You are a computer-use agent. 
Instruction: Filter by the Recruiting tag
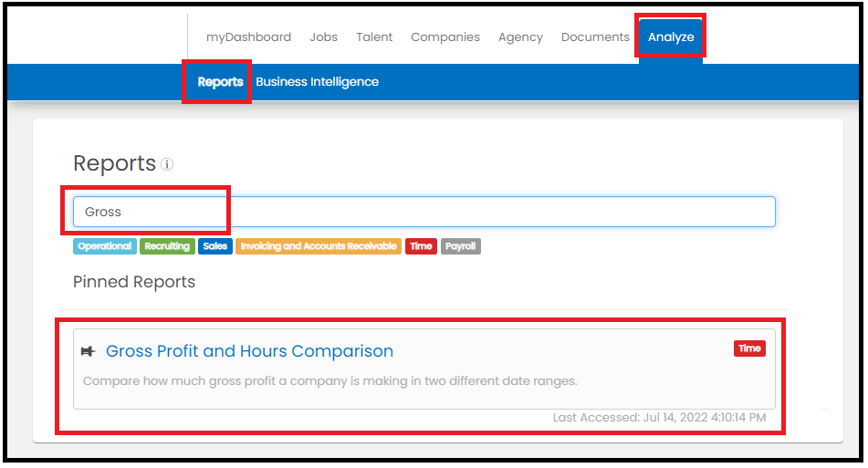167,246
